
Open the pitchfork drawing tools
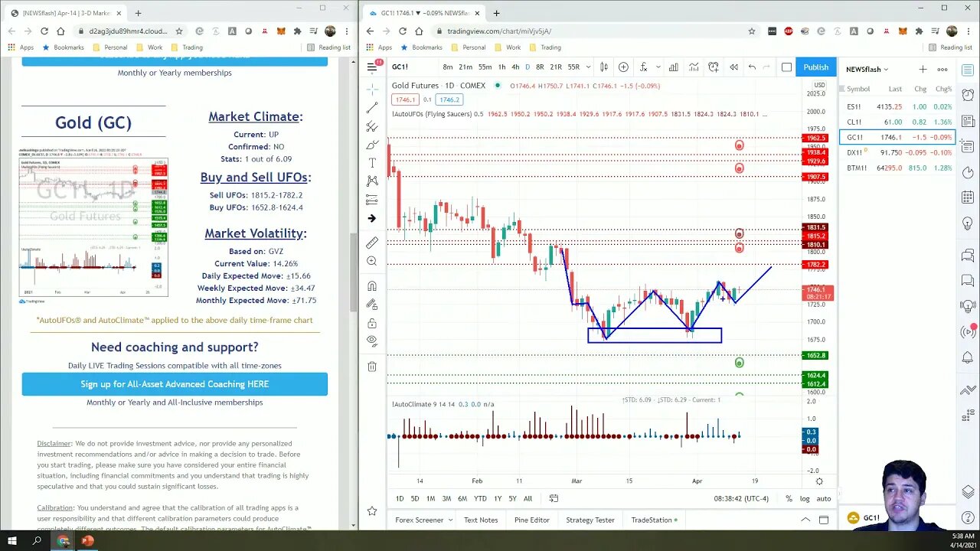click(x=372, y=126)
